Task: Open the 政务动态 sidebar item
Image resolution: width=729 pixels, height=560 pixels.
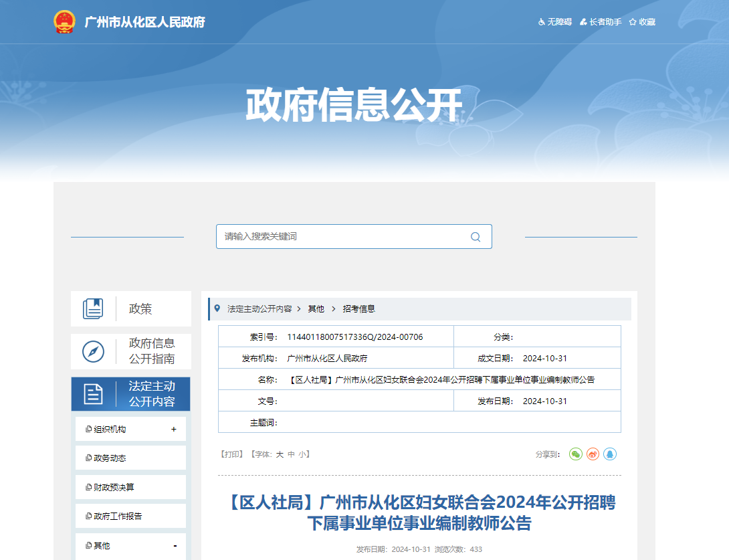Action: pos(110,458)
